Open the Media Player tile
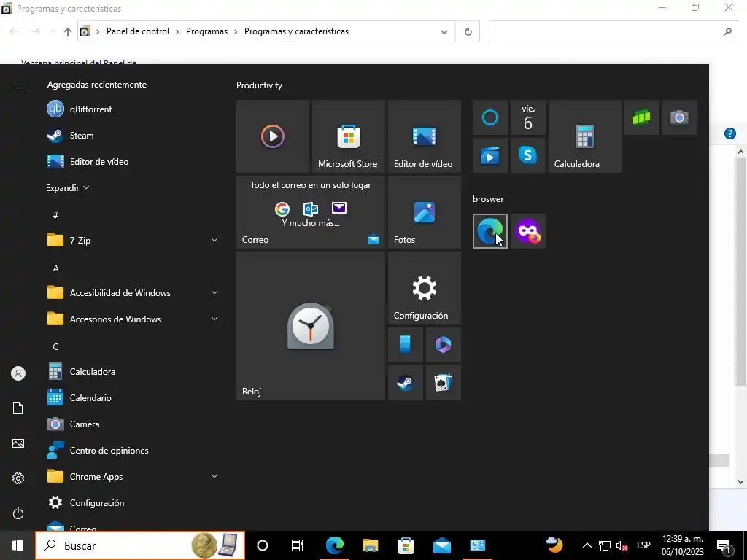Image resolution: width=747 pixels, height=560 pixels. (x=273, y=136)
